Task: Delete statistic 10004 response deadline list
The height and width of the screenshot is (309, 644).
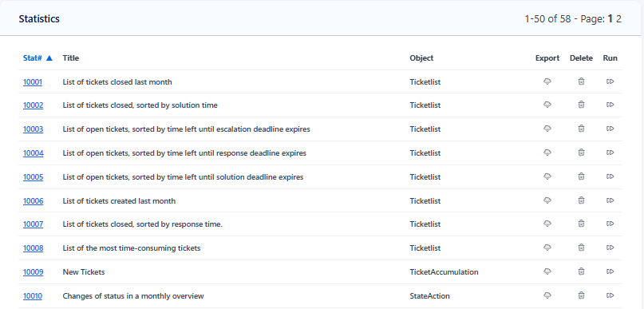Action: (581, 153)
